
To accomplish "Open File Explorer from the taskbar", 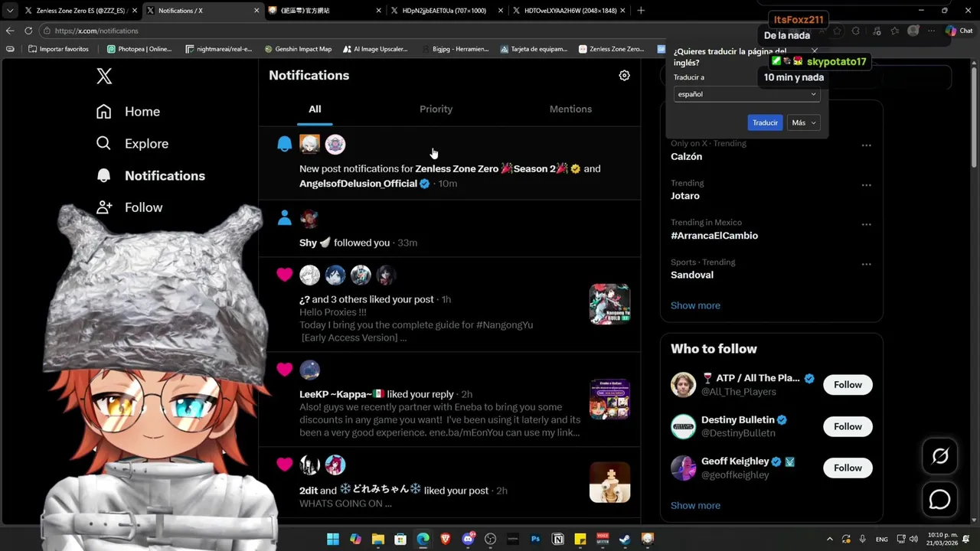I will tap(378, 539).
